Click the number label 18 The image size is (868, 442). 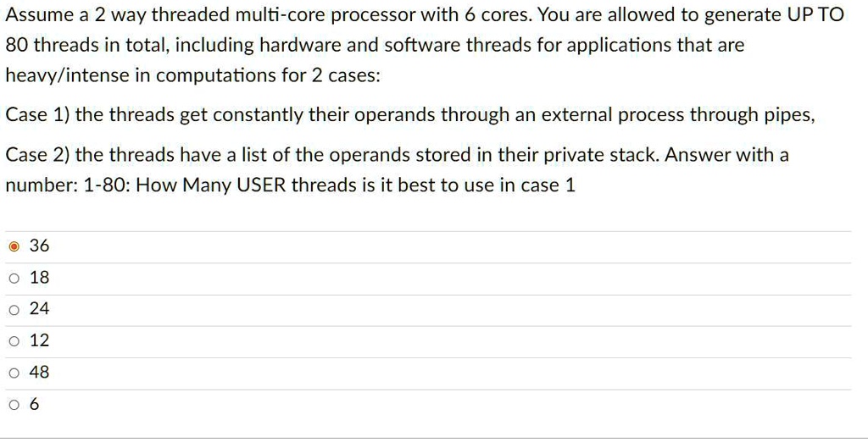(x=39, y=277)
